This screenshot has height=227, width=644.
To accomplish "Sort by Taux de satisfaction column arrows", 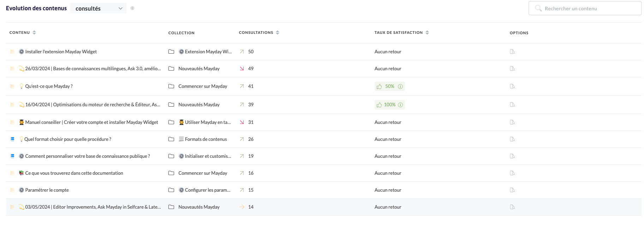I will pyautogui.click(x=427, y=32).
